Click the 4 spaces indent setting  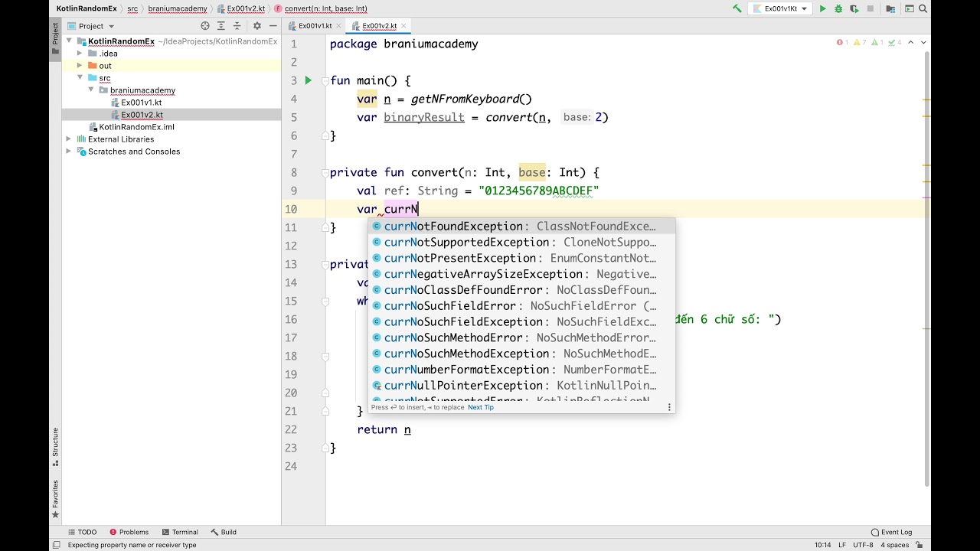click(894, 545)
